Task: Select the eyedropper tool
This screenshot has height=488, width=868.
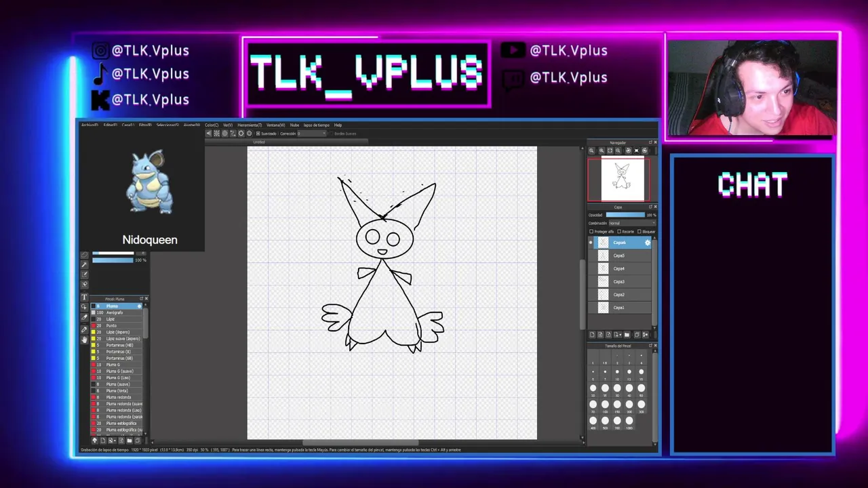Action: coord(84,329)
